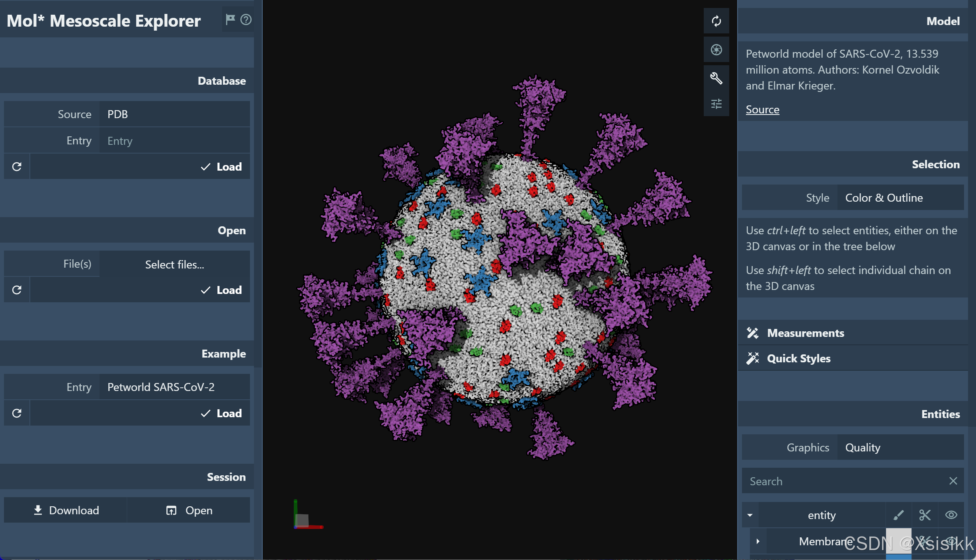This screenshot has height=560, width=976.
Task: Expand the Membrane tree node
Action: (758, 541)
